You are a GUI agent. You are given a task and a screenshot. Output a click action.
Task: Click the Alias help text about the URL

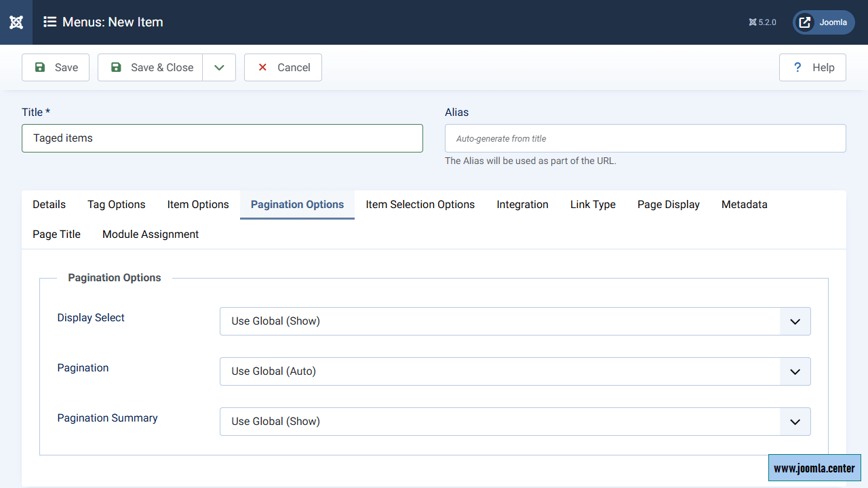coord(530,161)
